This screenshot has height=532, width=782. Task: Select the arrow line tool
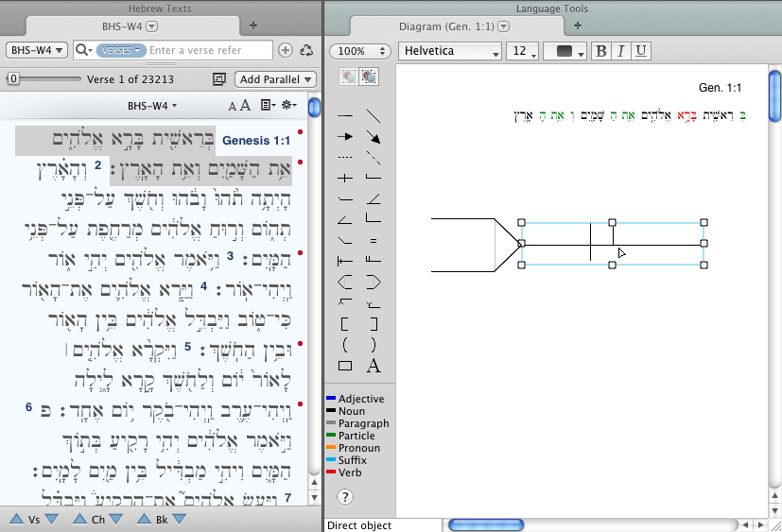click(x=345, y=137)
